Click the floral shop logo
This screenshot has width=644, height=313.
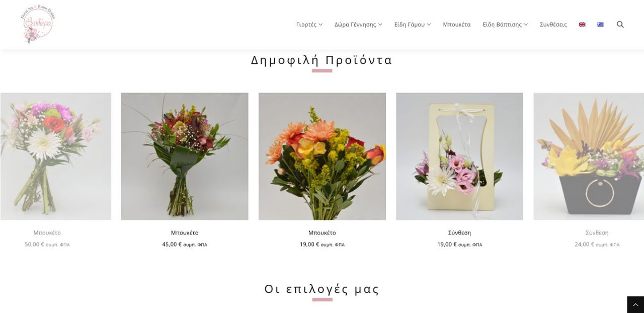38,24
